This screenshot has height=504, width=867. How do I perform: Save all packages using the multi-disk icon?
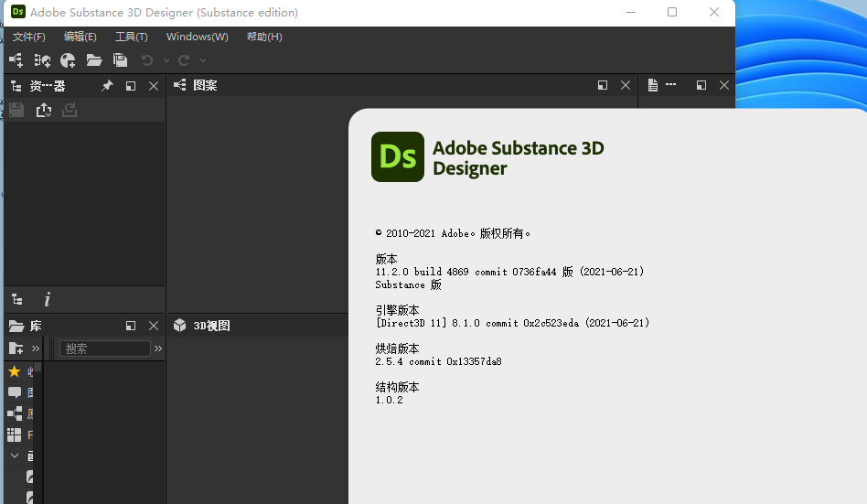pos(120,60)
